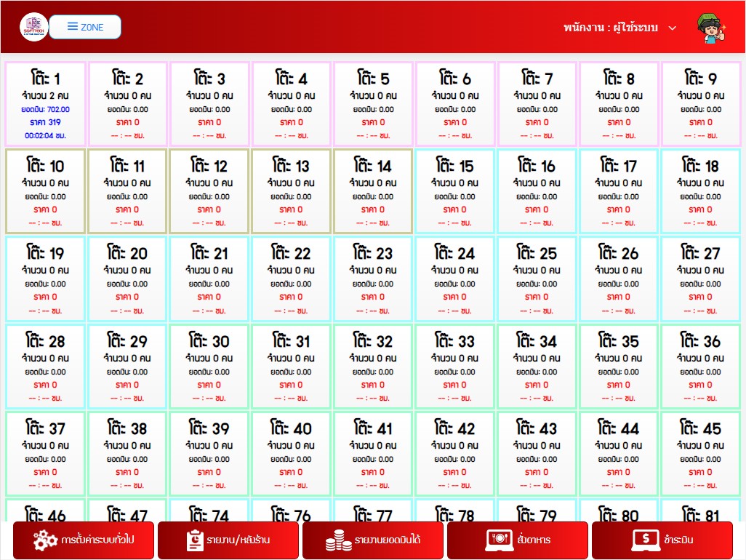Choose table โต๊ะ 14
The width and height of the screenshot is (746, 560).
[373, 191]
